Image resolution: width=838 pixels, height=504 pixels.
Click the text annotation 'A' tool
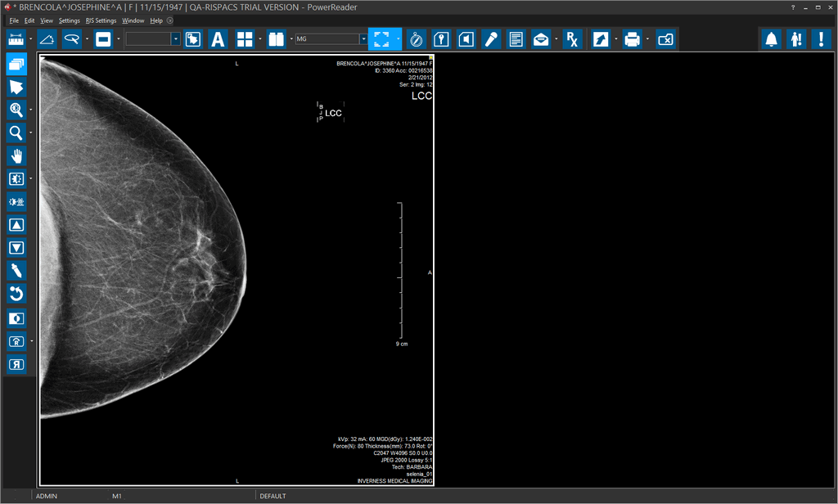[x=218, y=38]
